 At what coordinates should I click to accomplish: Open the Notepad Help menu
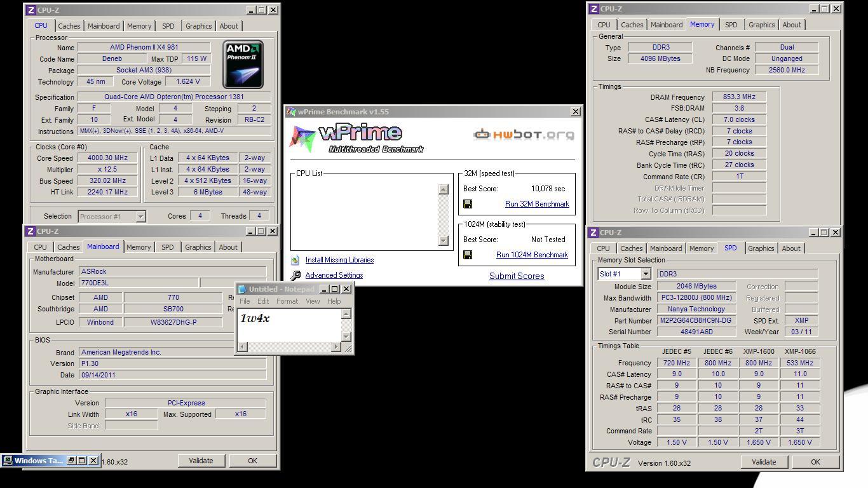click(334, 301)
